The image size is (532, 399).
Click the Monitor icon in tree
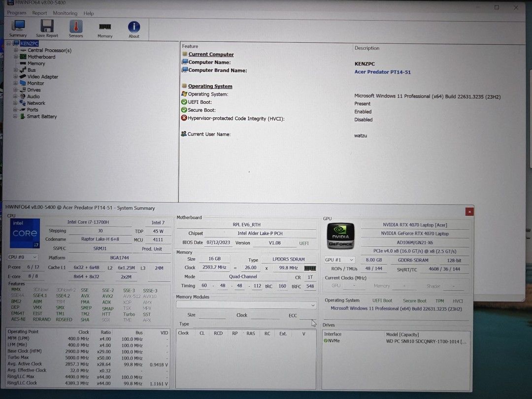point(23,83)
